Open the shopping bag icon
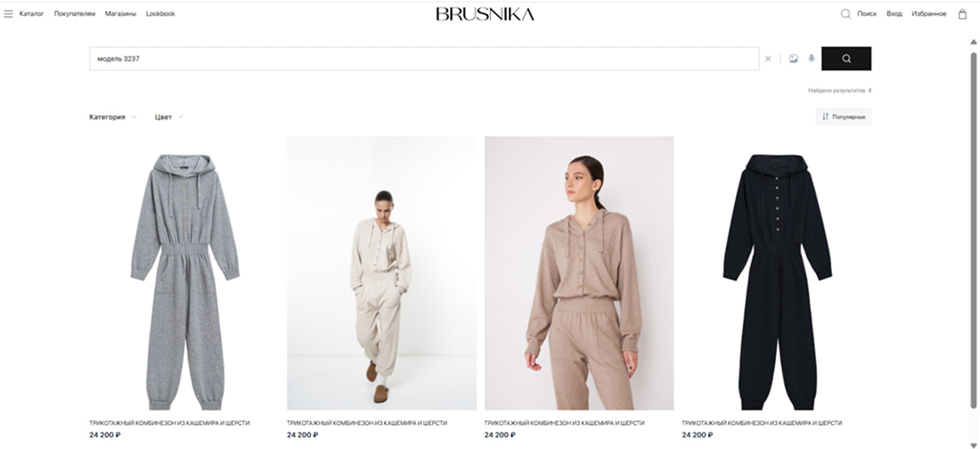 pos(962,13)
